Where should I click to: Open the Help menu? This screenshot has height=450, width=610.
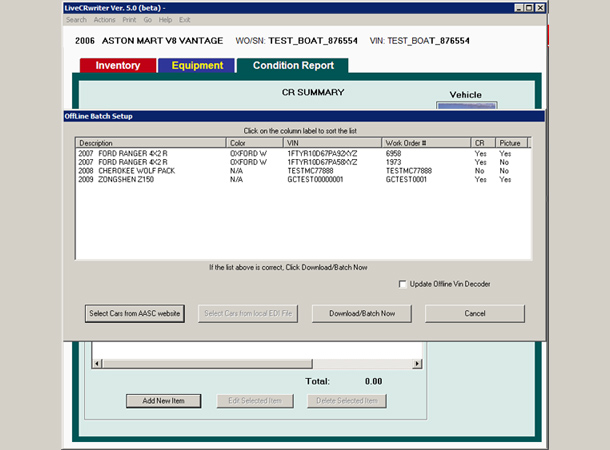click(x=165, y=20)
